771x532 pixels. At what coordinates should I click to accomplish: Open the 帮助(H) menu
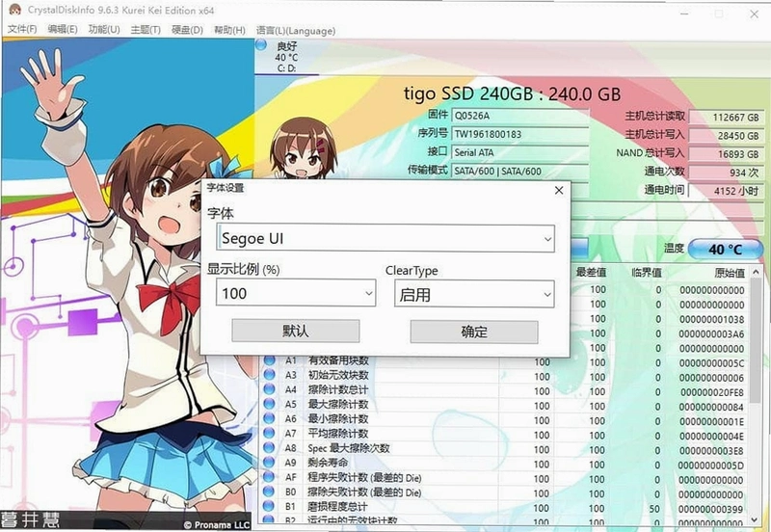pos(229,30)
